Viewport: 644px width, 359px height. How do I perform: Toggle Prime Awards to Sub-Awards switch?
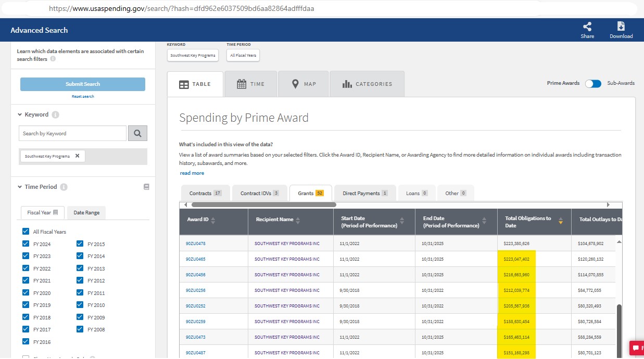pyautogui.click(x=593, y=83)
